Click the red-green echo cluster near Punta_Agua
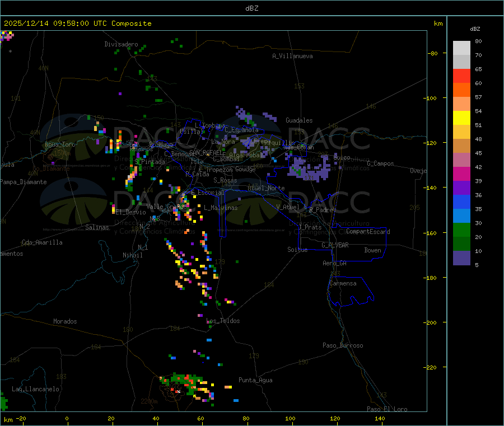This screenshot has width=504, height=426. point(186,387)
